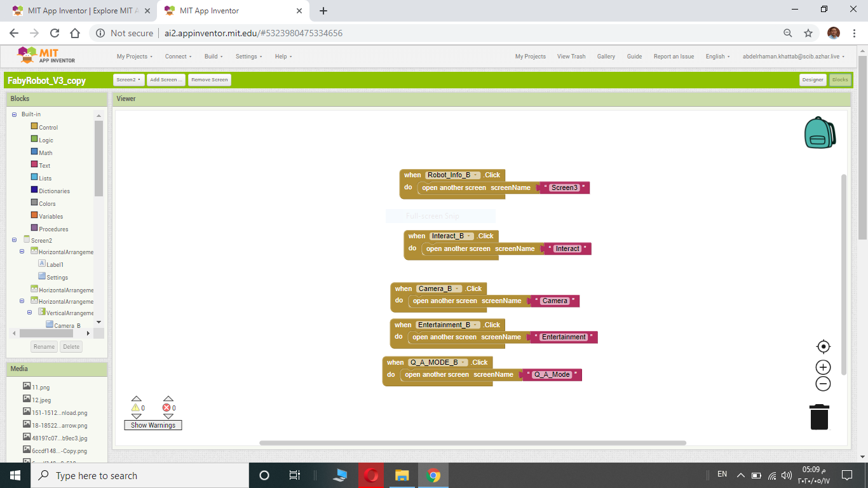Open File Explorer from the taskbar
This screenshot has width=868, height=488.
pos(402,475)
